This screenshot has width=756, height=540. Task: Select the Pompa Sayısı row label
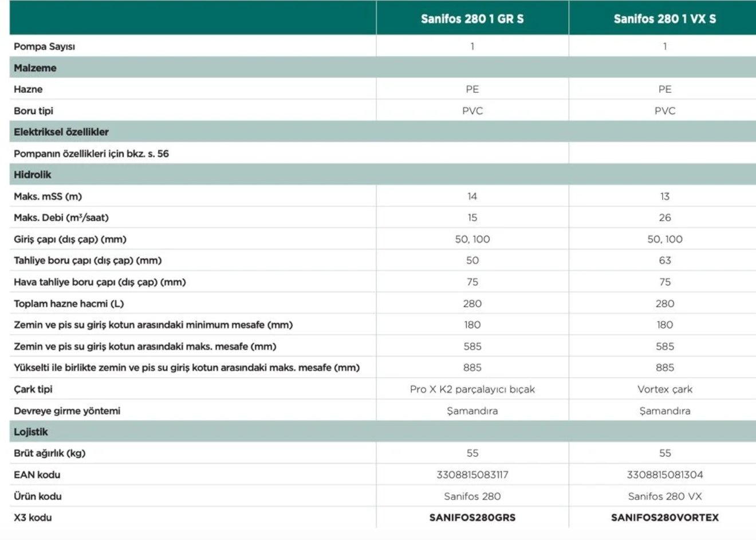tap(44, 46)
